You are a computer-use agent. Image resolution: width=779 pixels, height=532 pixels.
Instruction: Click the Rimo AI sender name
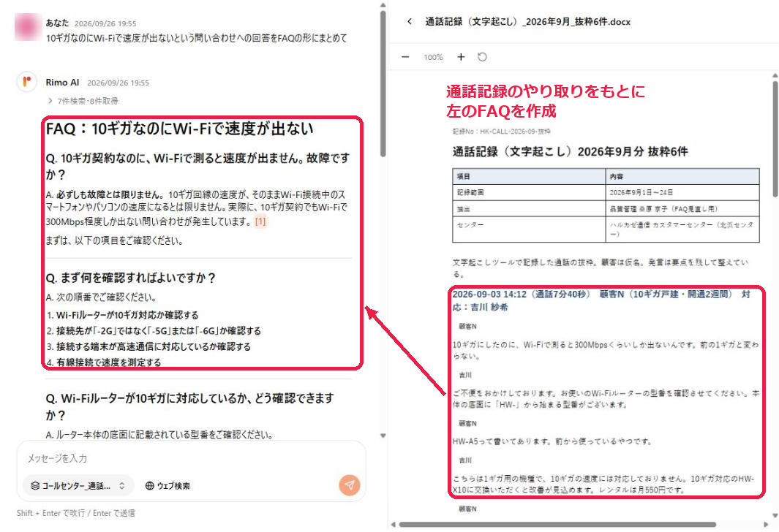pos(62,83)
